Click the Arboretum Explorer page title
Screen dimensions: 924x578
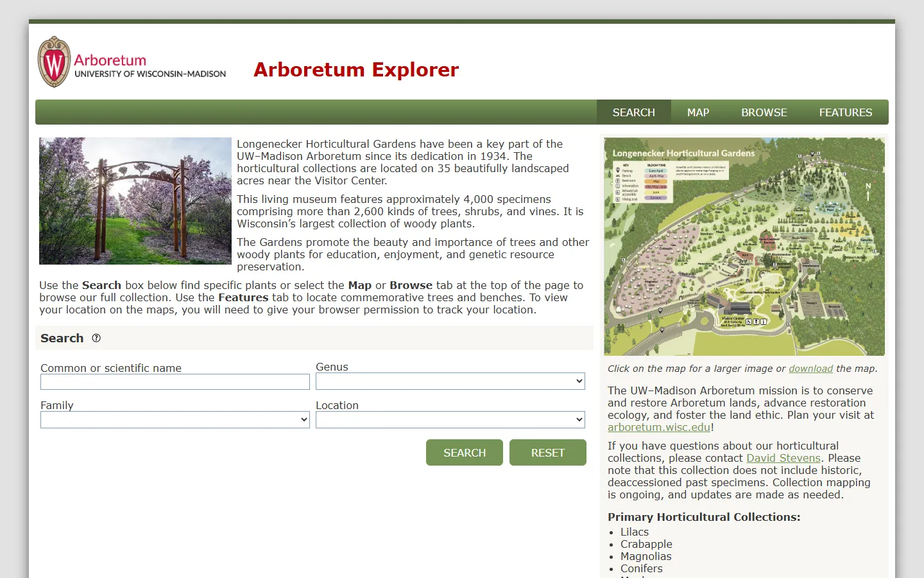coord(356,69)
